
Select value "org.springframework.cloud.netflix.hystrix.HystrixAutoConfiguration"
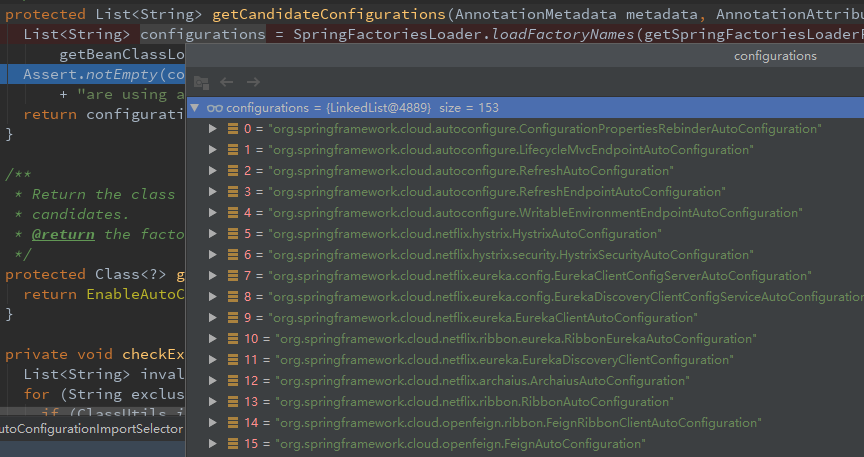click(465, 233)
